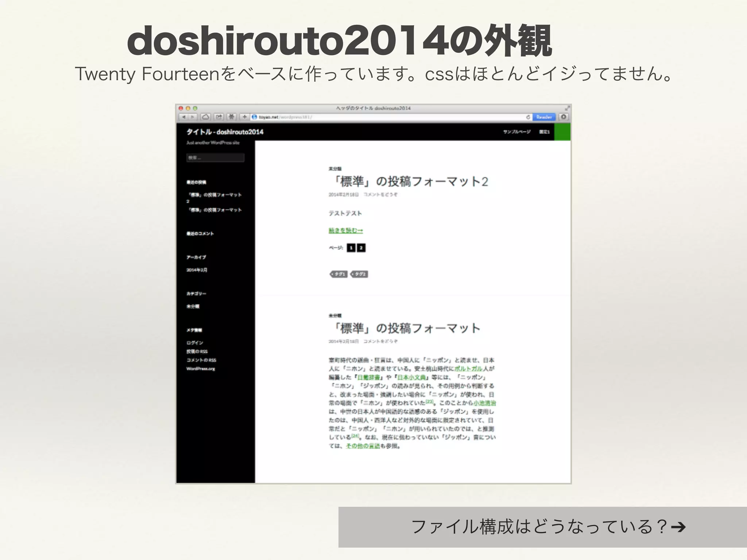The width and height of the screenshot is (747, 560).
Task: Go to page 2 of the post
Action: tap(361, 248)
